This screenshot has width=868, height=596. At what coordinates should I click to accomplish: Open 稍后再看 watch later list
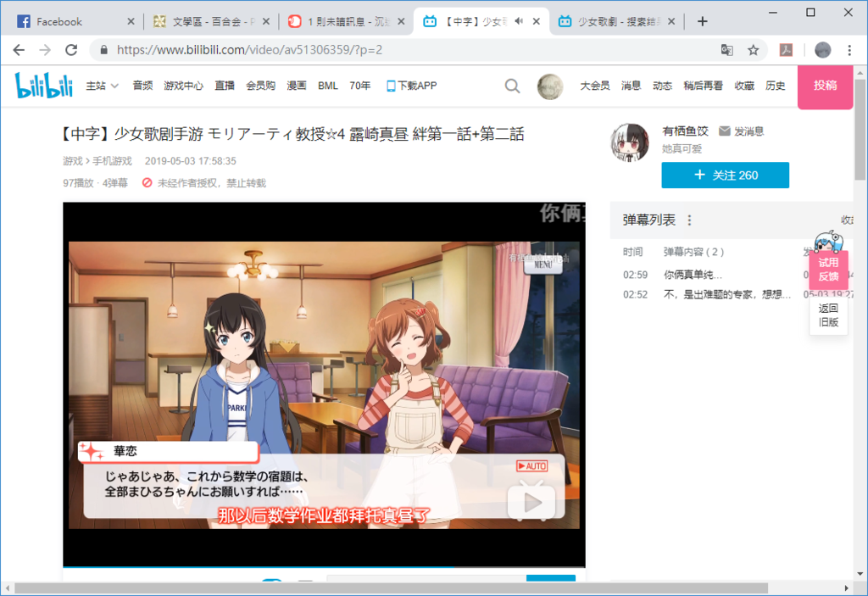click(703, 86)
